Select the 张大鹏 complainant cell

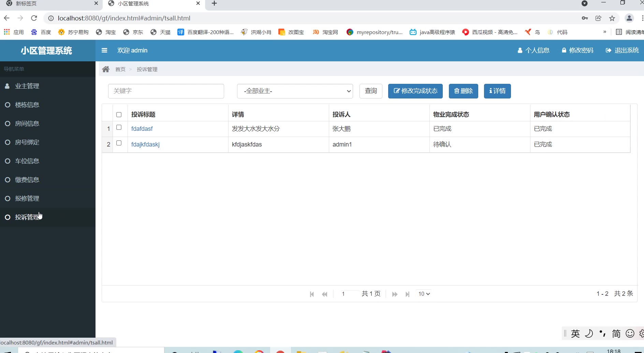379,129
